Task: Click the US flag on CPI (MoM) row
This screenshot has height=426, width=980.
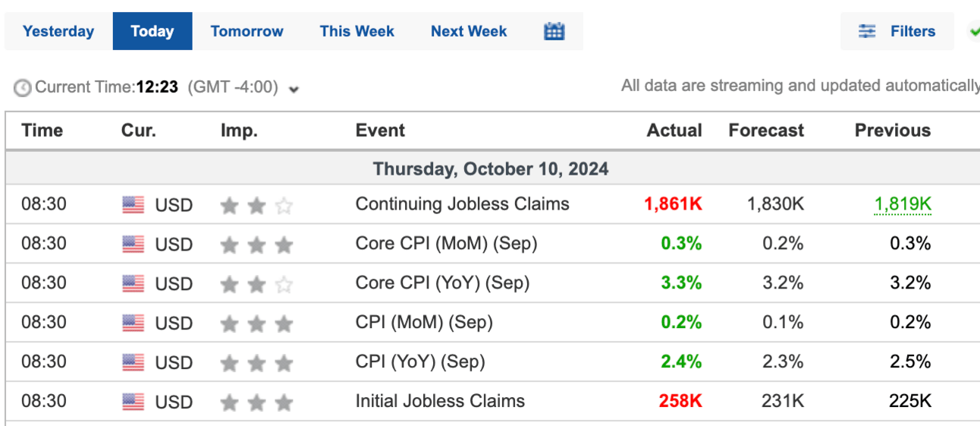Action: 133,323
